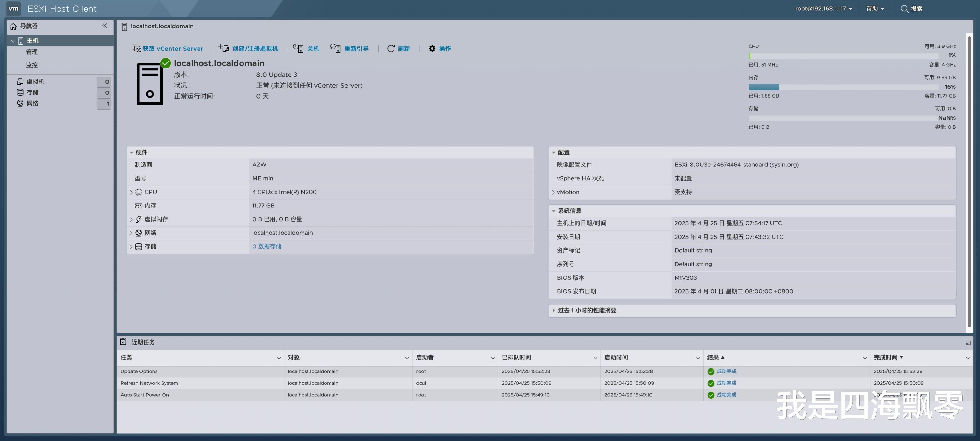Click the Recent tasks clipboard icon
The height and width of the screenshot is (441, 980).
123,342
